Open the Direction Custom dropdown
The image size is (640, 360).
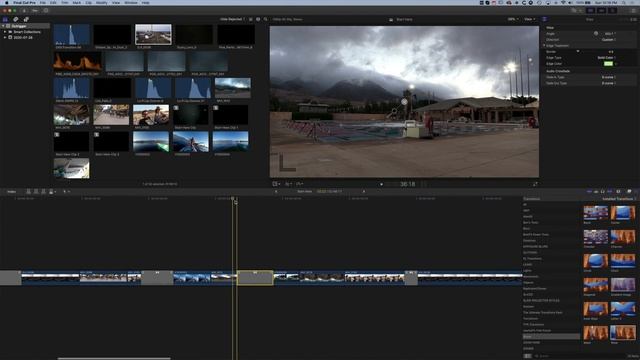[x=609, y=40]
